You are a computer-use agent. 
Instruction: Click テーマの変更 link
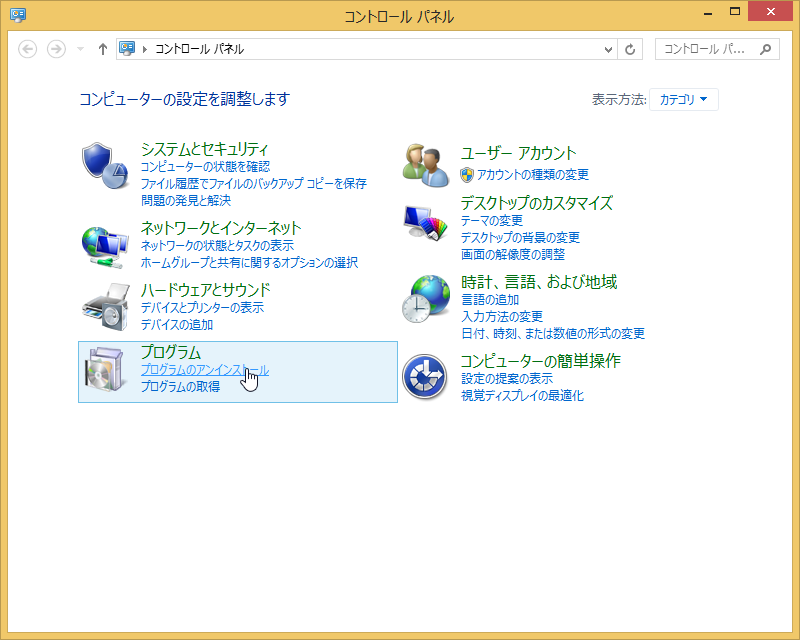492,220
